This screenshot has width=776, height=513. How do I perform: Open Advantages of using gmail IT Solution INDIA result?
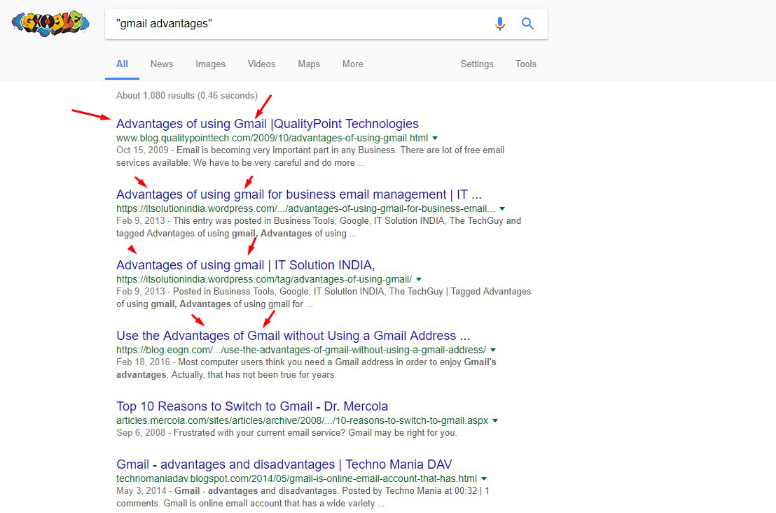[x=245, y=265]
